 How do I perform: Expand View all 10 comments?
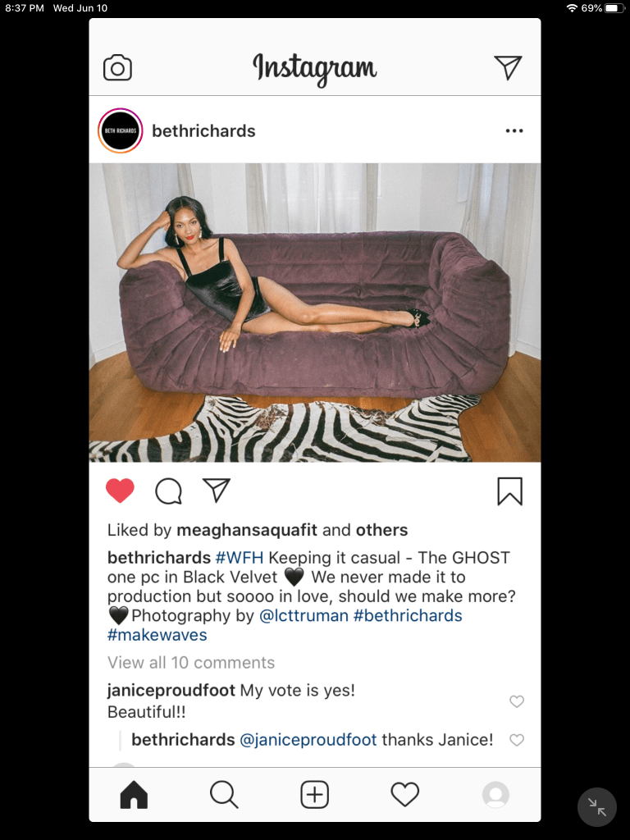click(191, 663)
